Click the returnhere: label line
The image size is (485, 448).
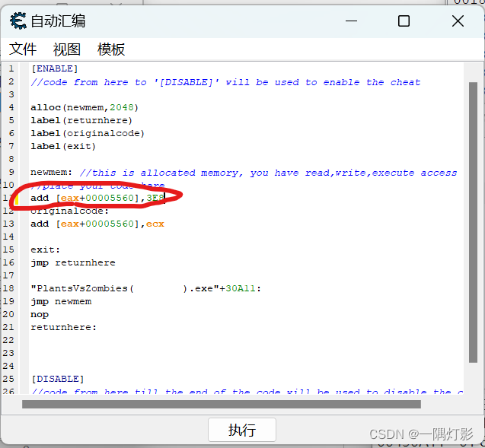tap(63, 327)
